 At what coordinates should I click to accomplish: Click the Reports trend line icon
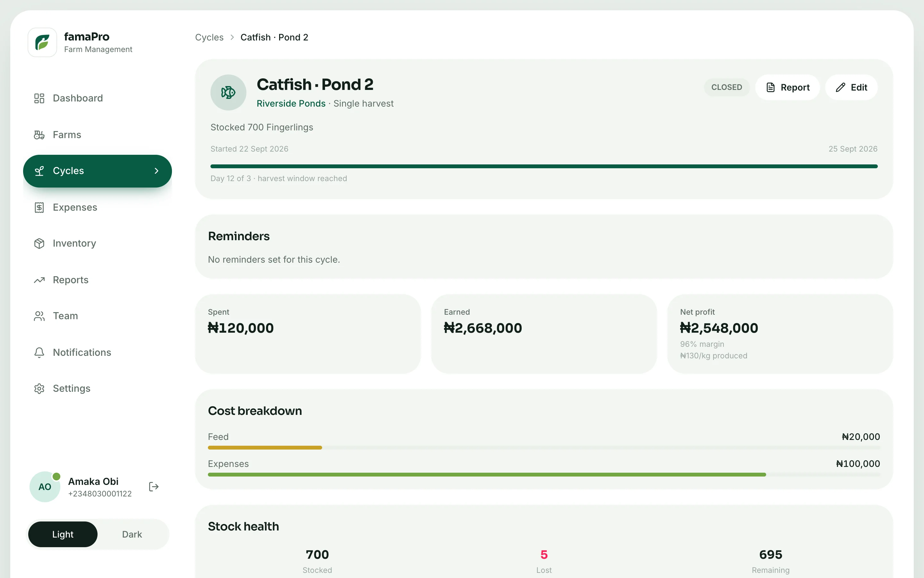point(39,280)
